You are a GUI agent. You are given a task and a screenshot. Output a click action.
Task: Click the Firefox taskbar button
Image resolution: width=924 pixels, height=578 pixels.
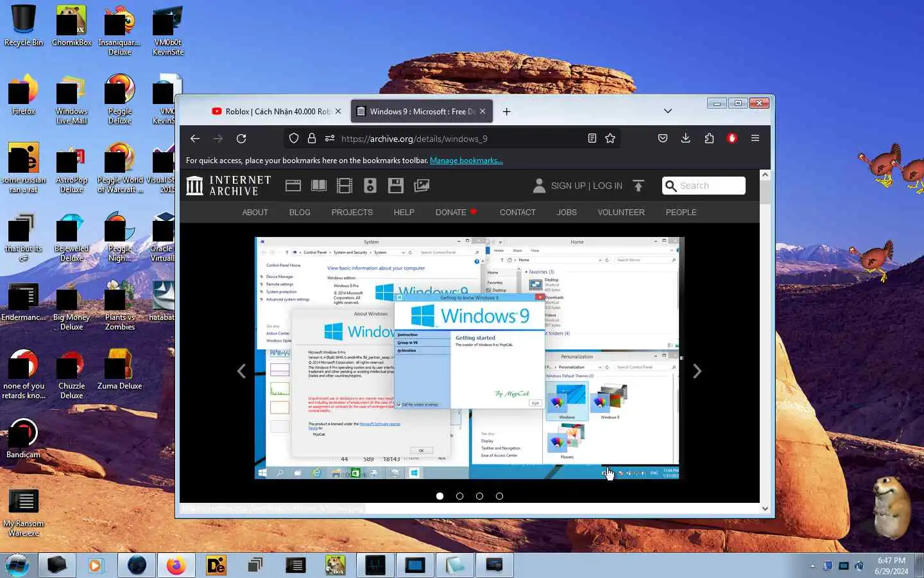[176, 565]
